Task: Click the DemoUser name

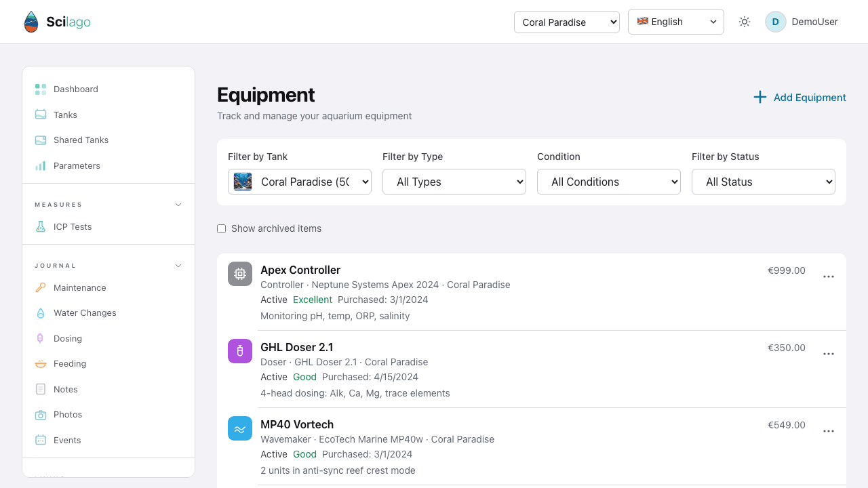Action: click(815, 22)
